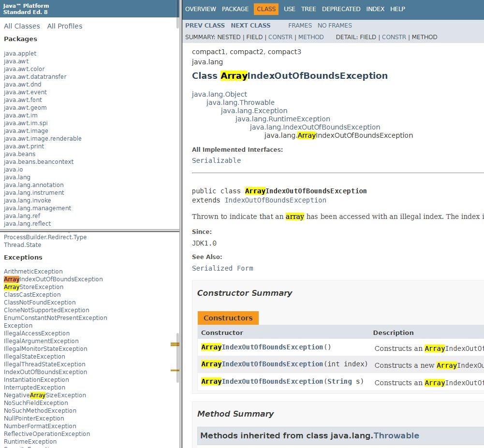Click packages frame vertical scrollbar thumb

pos(177,14)
